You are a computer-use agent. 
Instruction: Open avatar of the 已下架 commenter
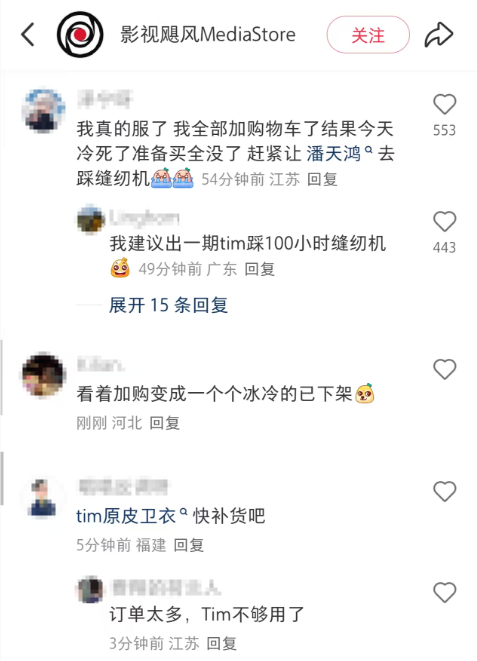[x=44, y=376]
